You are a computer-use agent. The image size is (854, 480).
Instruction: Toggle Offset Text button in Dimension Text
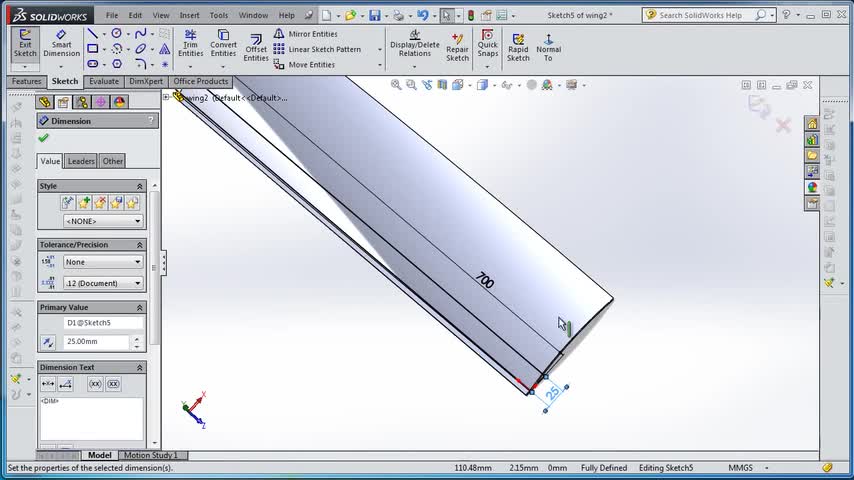(65, 384)
